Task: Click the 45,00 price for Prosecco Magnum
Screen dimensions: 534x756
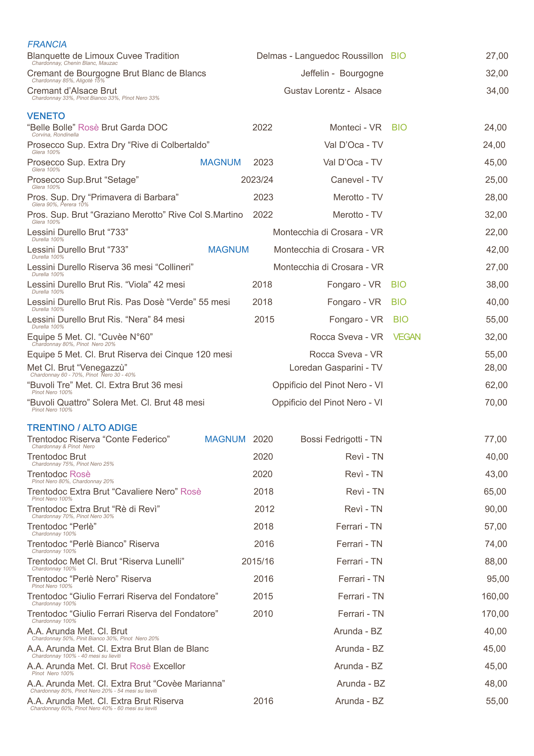Action: 495,162
